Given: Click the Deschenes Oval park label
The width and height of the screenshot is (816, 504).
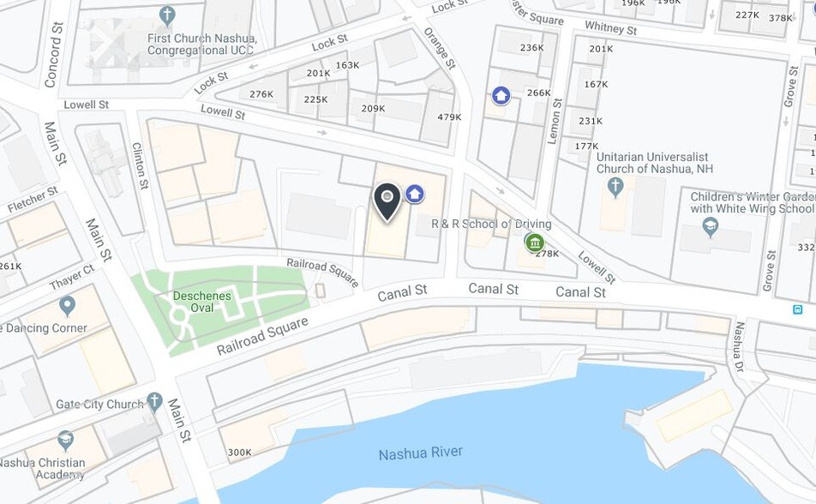Looking at the screenshot, I should [202, 302].
